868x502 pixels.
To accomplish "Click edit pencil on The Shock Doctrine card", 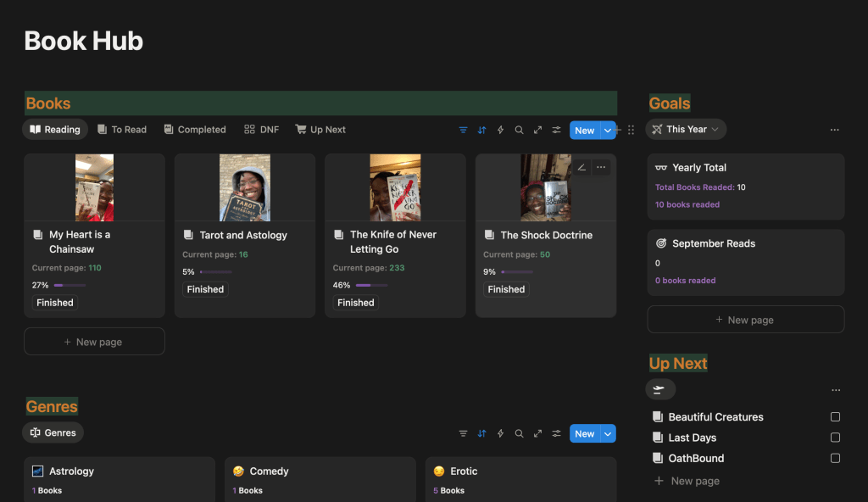I will (x=581, y=167).
